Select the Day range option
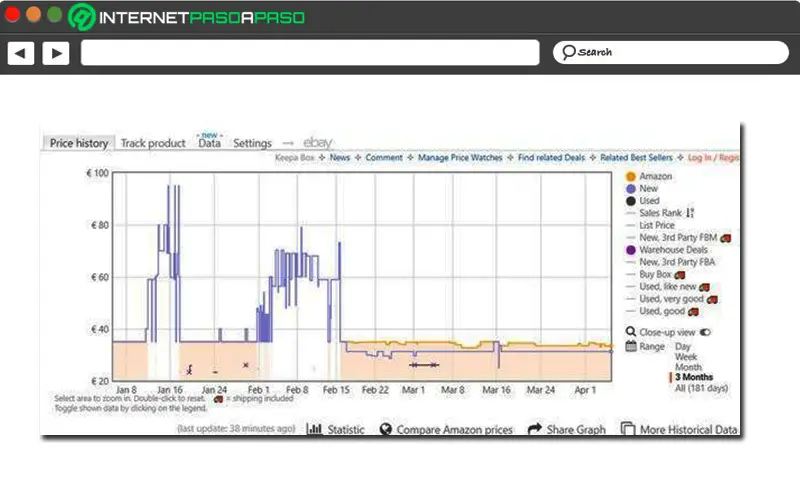800x500 pixels. (683, 346)
